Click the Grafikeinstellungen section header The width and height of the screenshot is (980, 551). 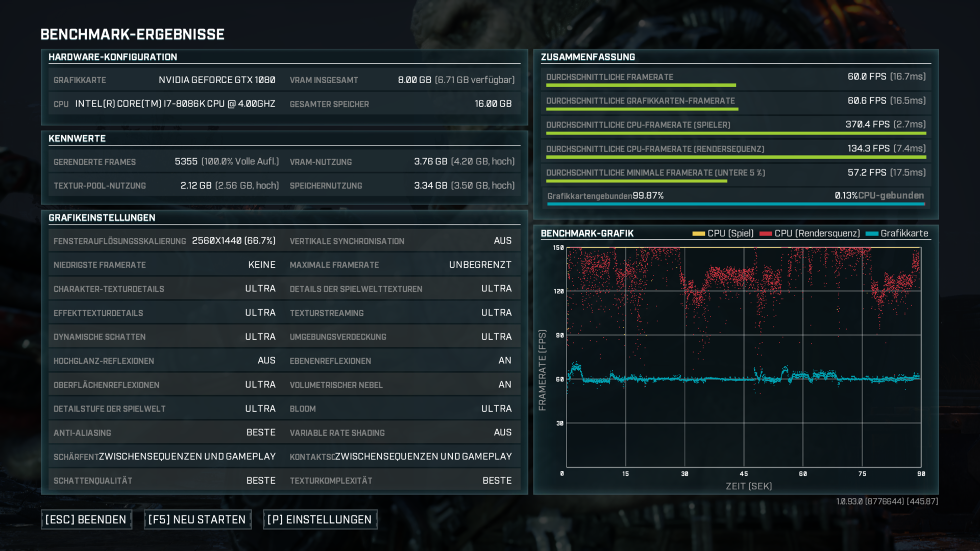tap(102, 218)
